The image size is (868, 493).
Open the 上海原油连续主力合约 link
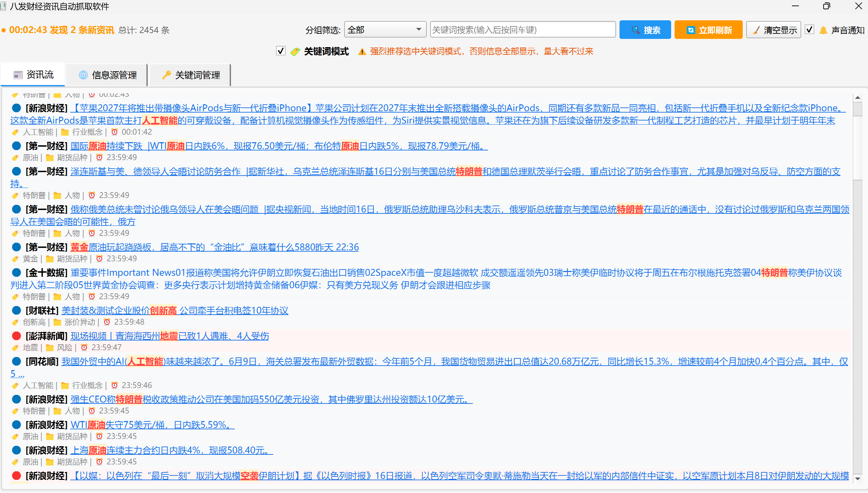[172, 450]
